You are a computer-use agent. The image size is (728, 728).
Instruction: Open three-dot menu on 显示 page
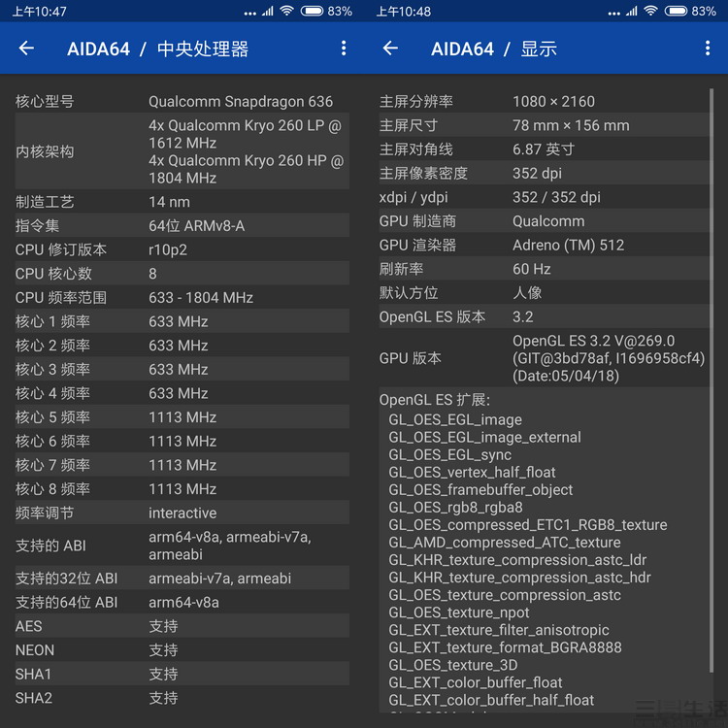[707, 49]
